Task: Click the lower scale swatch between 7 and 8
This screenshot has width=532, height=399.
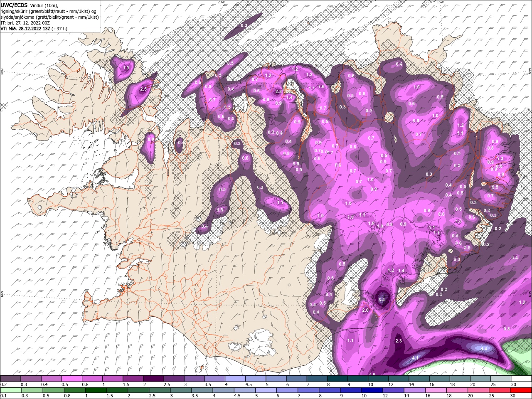Action: 308,390
